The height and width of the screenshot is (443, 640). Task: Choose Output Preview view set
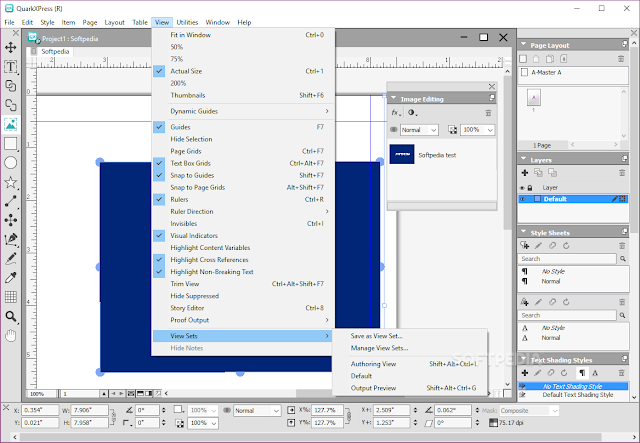pos(410,388)
